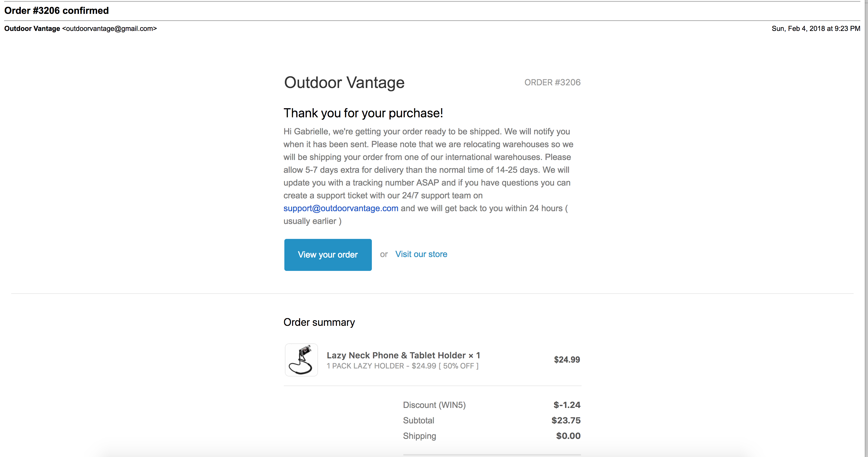Click the $24.99 item price
Viewport: 868px width, 457px height.
point(567,360)
